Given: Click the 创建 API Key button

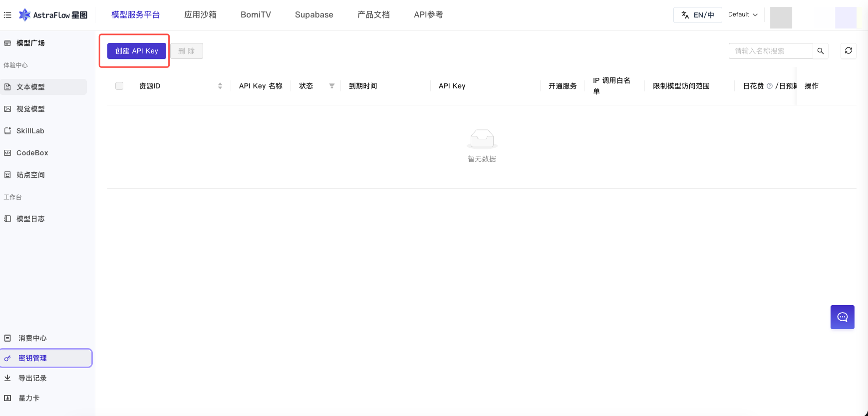Looking at the screenshot, I should click(137, 51).
